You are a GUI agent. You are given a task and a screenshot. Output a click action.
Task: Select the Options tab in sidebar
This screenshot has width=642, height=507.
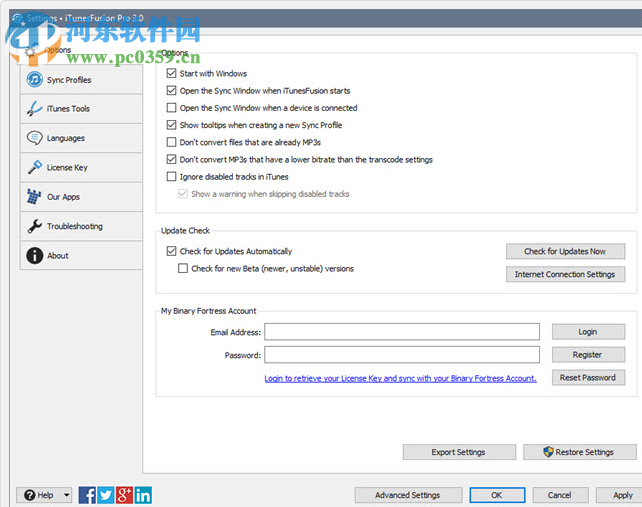coord(80,51)
